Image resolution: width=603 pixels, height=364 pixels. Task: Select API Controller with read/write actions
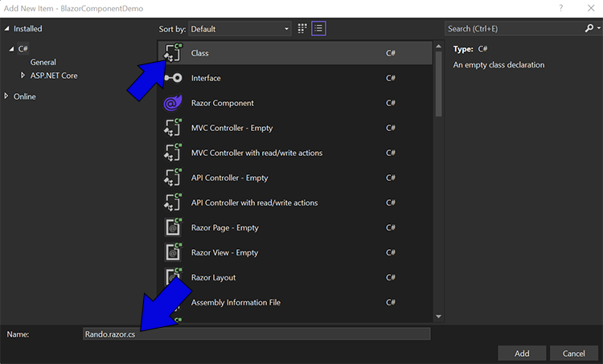[254, 202]
